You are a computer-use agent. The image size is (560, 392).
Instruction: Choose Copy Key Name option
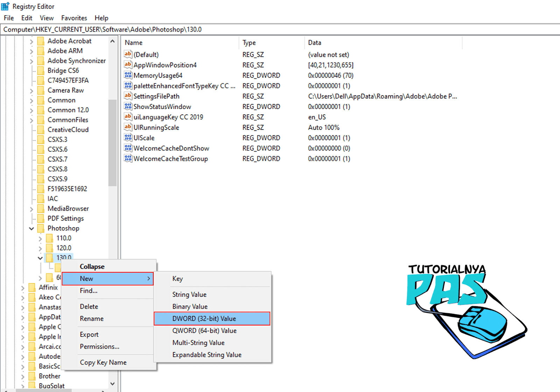point(108,363)
